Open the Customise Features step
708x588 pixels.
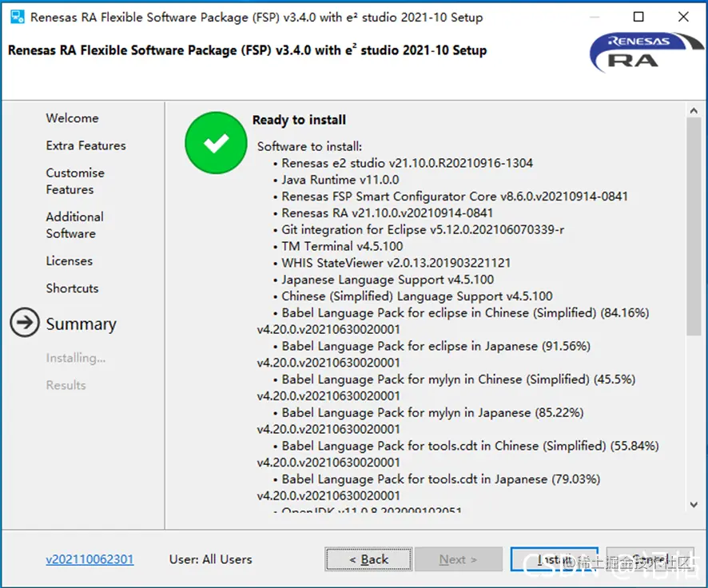75,181
